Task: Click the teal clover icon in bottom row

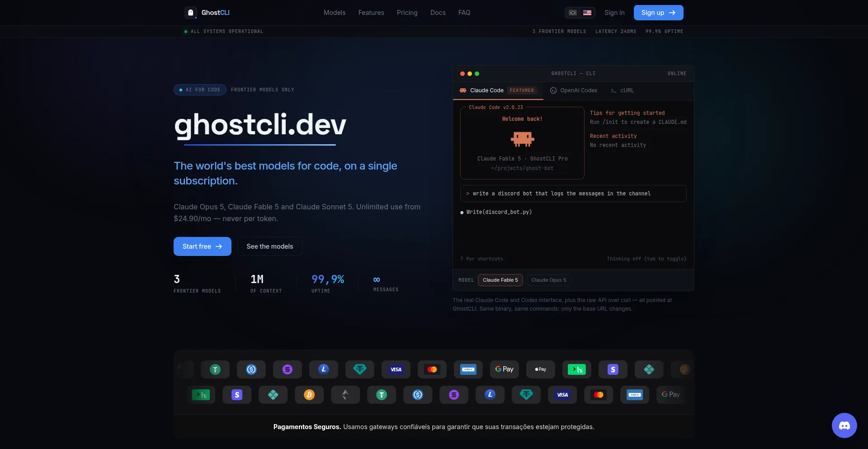Action: [x=273, y=395]
